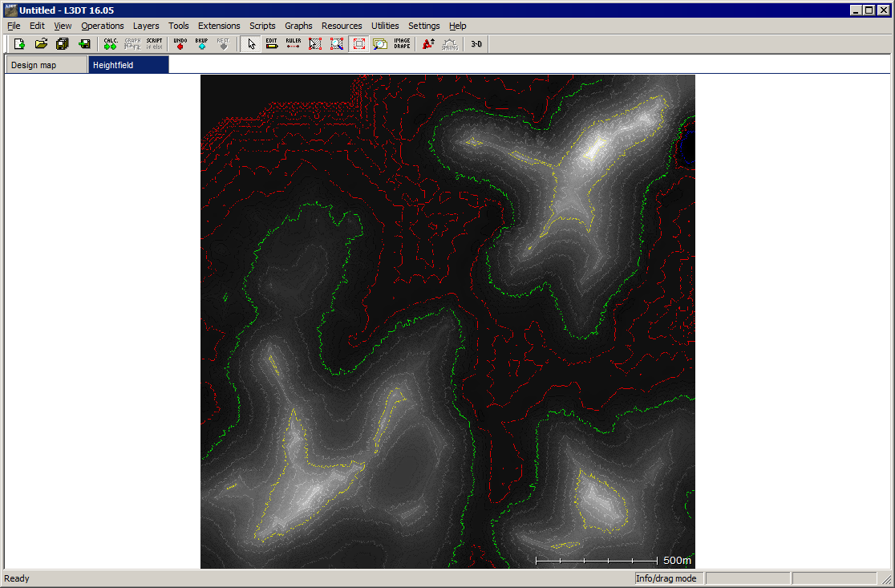Select the RULER measurement tool
Image resolution: width=895 pixels, height=588 pixels.
pyautogui.click(x=294, y=44)
